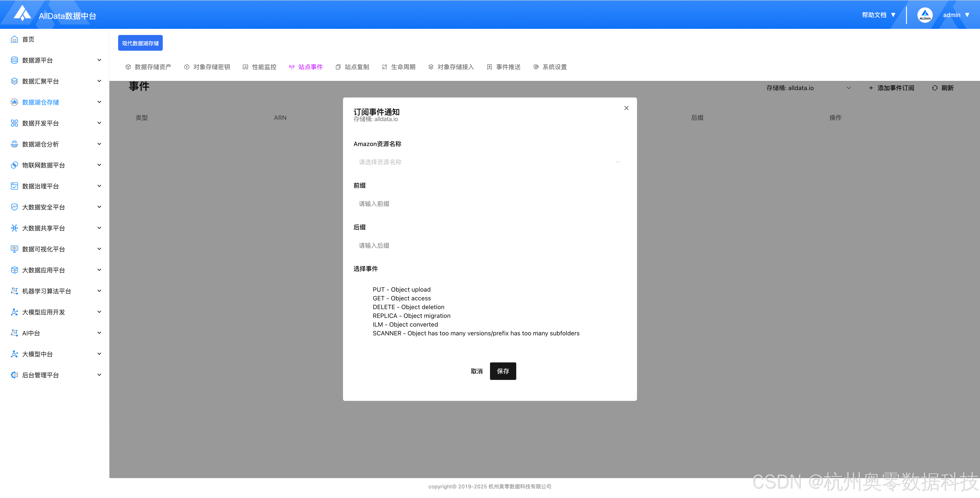Click the 取消 cancel button
The image size is (980, 498).
476,371
